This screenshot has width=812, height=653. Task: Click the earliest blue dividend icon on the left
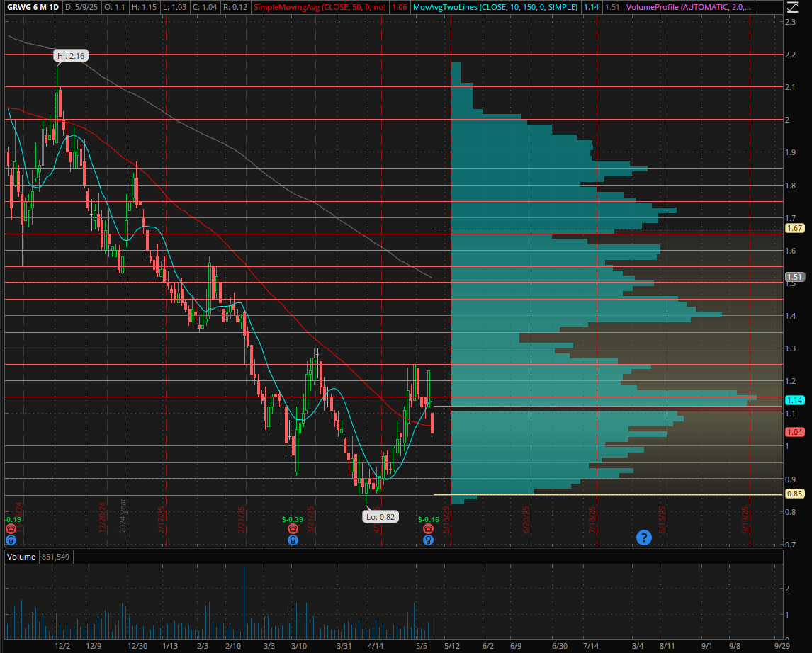pos(10,540)
